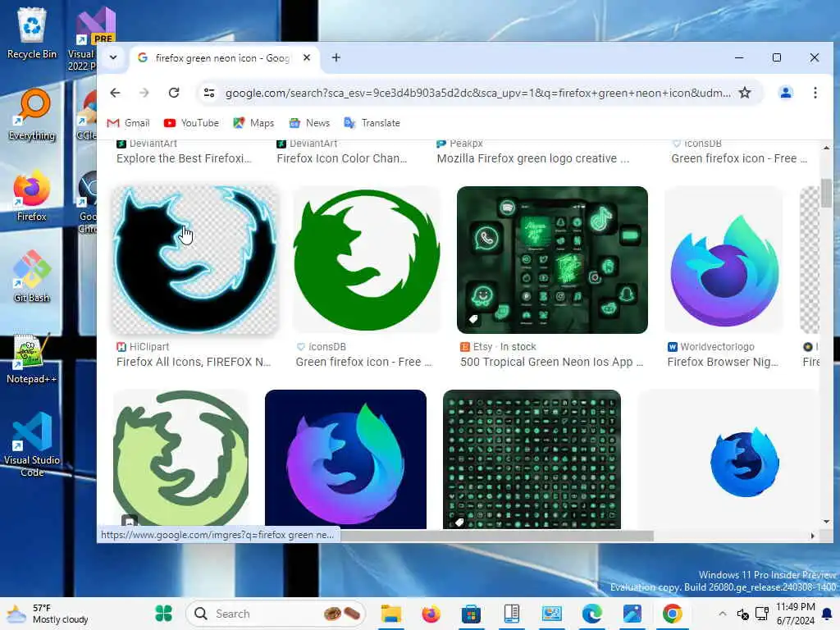Open Microsoft Store from the taskbar
This screenshot has height=630, width=840.
(x=471, y=614)
